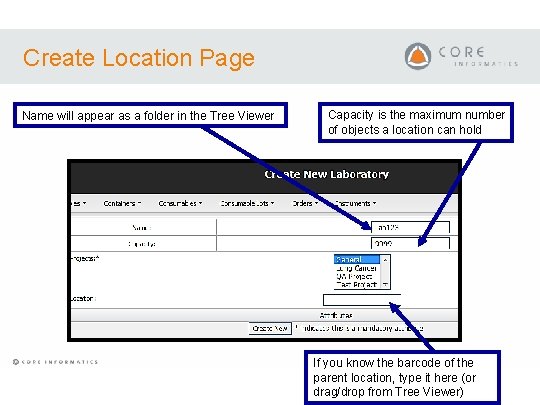Click the Core Informatics logo icon
Viewport: 540px width, 405px height.
[x=418, y=56]
